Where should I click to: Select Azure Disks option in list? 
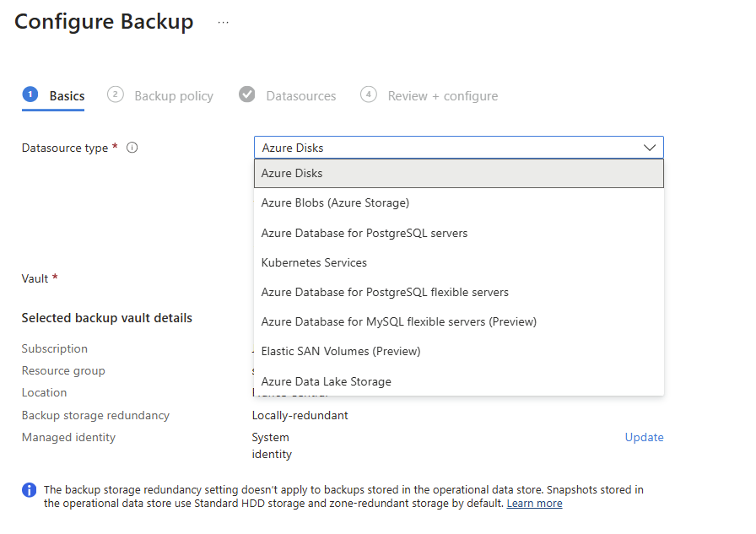tap(458, 174)
